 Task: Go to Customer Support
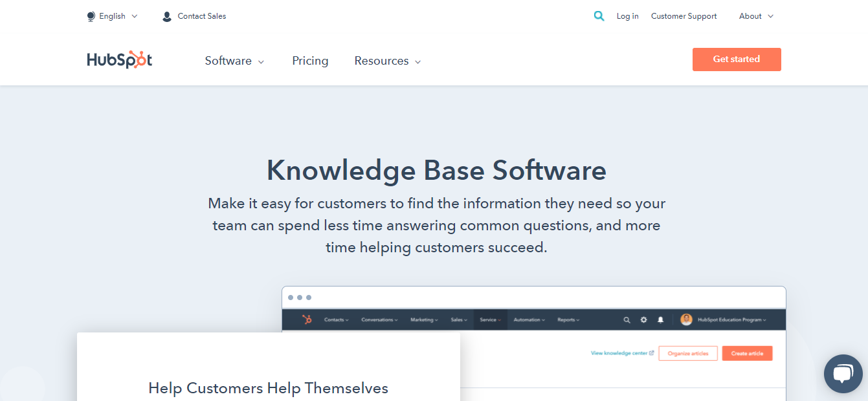(x=684, y=16)
